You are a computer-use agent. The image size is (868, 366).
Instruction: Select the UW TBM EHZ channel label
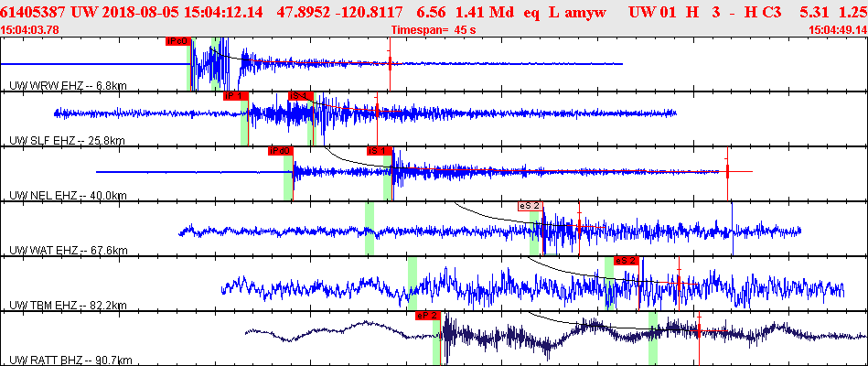[68, 305]
